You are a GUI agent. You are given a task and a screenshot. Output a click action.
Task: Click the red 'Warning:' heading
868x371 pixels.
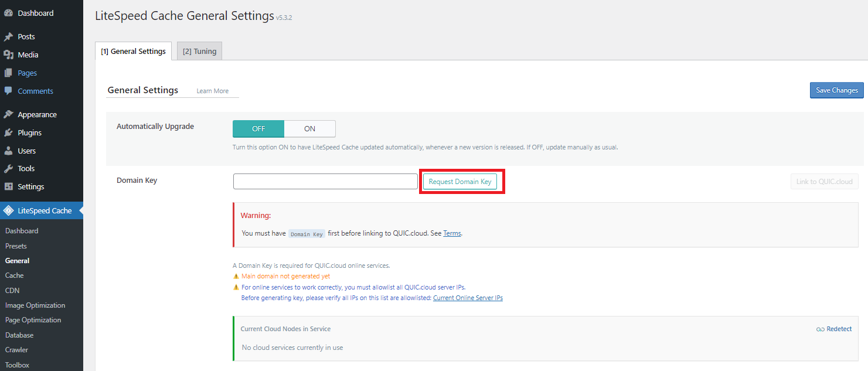coord(256,216)
